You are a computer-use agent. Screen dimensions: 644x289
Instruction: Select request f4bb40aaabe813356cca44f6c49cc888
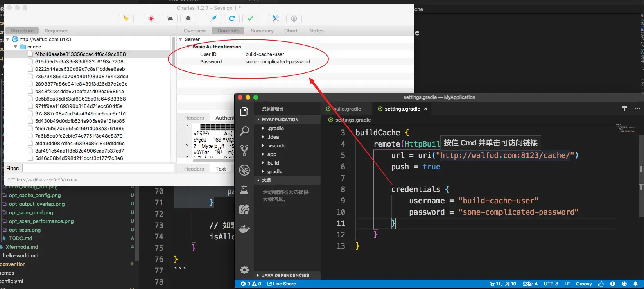tap(80, 54)
